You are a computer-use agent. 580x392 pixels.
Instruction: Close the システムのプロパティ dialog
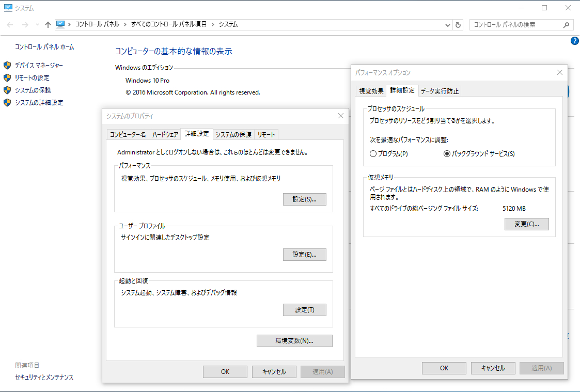[x=341, y=116]
